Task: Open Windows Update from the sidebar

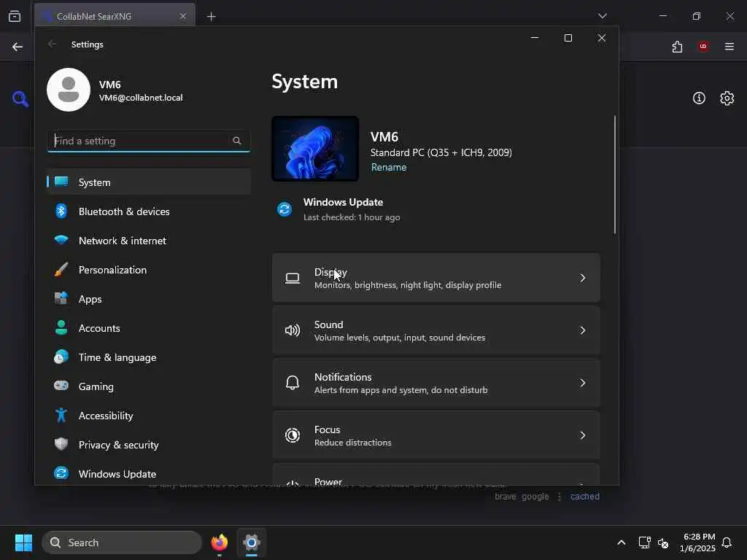Action: click(149, 473)
